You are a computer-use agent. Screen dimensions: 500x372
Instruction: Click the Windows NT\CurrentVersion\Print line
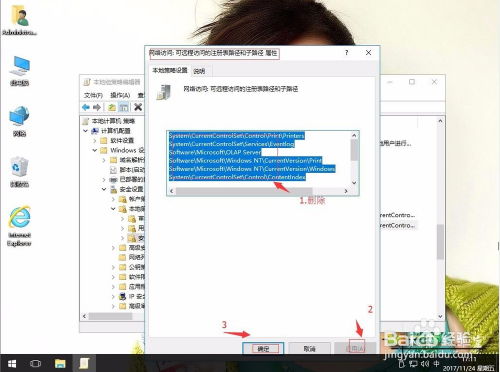[x=245, y=161]
